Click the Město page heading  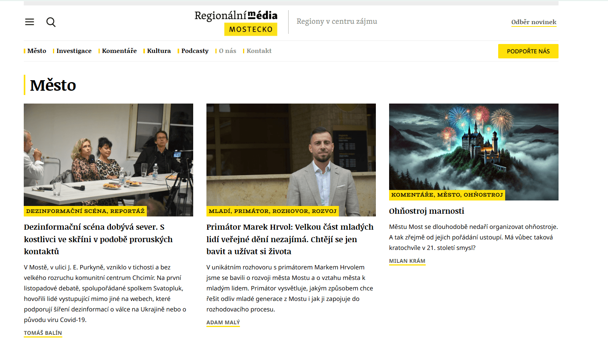click(53, 85)
